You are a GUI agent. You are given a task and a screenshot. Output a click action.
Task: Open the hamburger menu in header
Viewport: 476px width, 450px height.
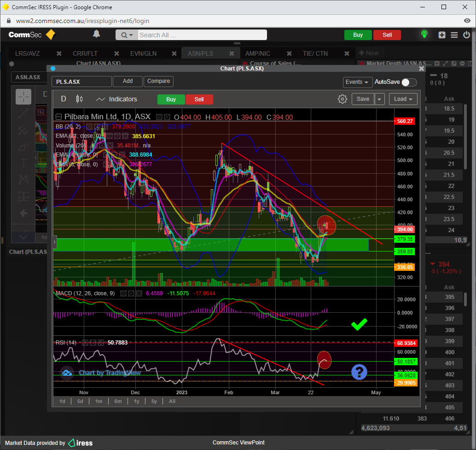[454, 35]
